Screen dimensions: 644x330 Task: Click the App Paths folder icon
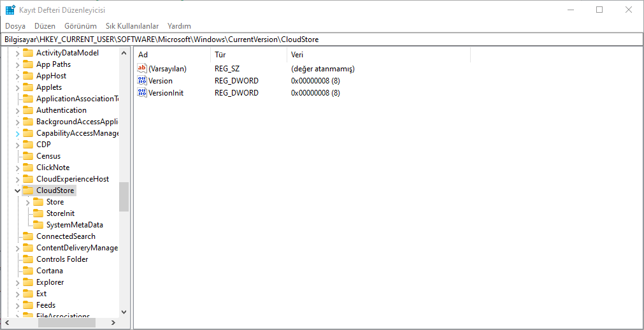click(x=28, y=64)
